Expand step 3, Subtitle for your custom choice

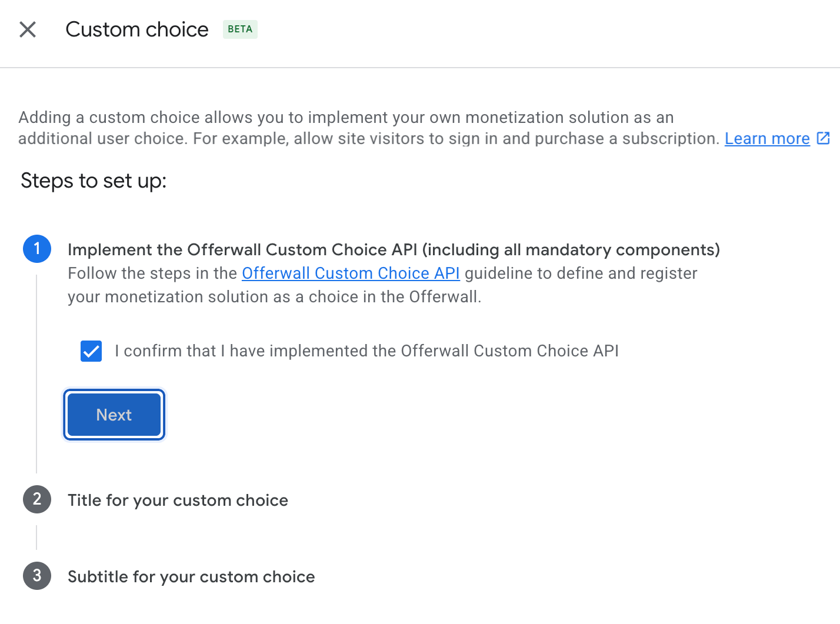click(191, 576)
